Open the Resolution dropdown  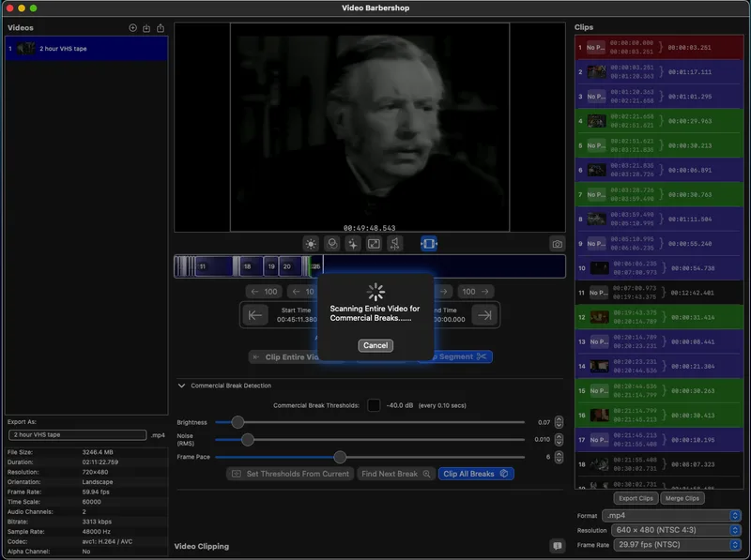(671, 530)
